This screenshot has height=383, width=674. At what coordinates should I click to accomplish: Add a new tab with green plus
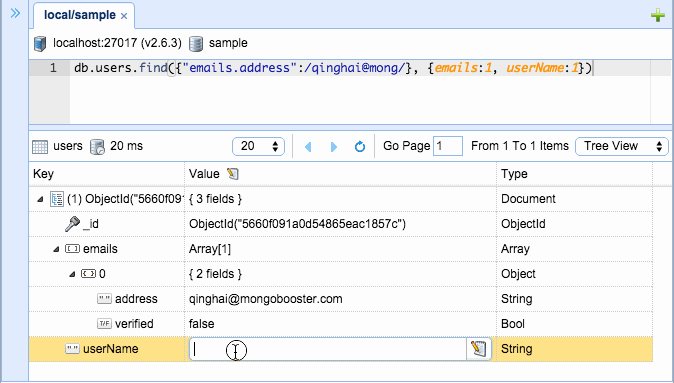(x=658, y=15)
